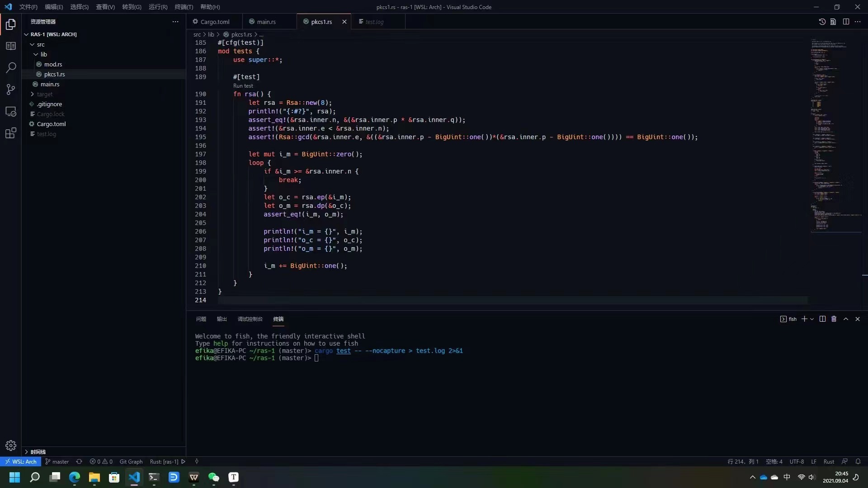Open Remote Explorer view in activity bar
868x488 pixels.
(11, 112)
